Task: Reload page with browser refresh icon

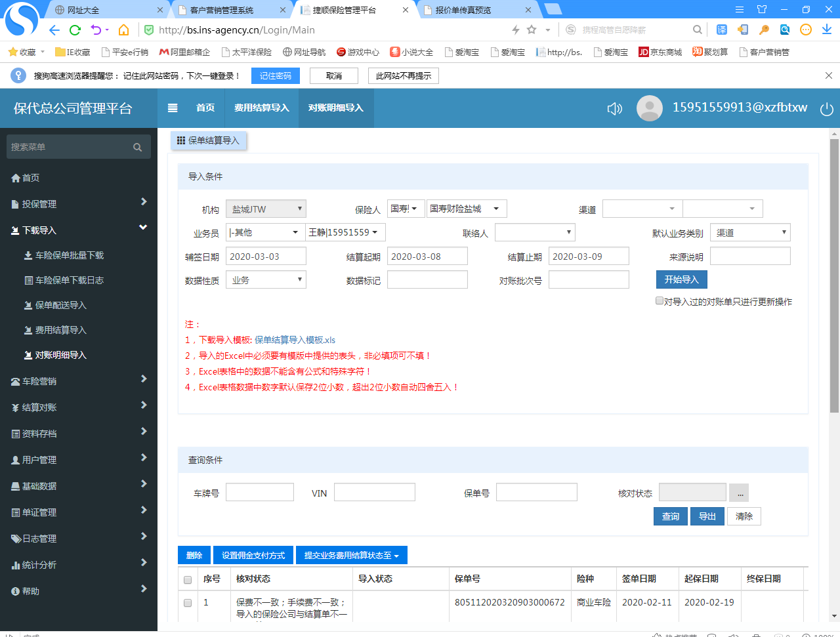Action: tap(75, 30)
